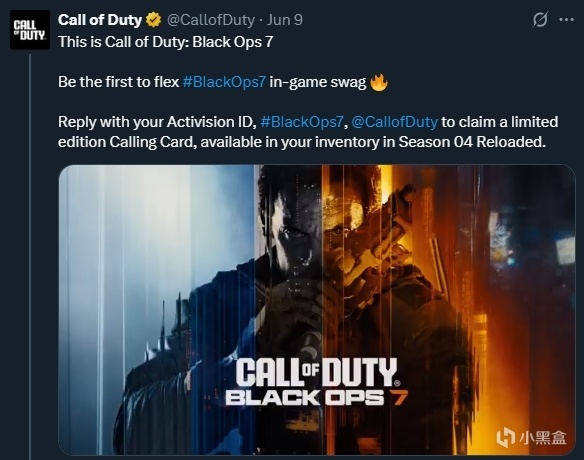Open the Grok explain icon
The image size is (584, 460).
click(540, 19)
